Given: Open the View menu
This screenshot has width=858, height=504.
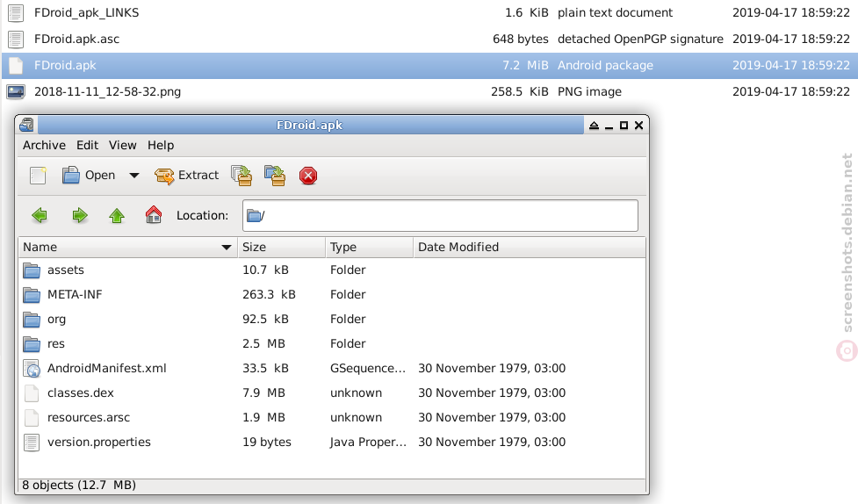Looking at the screenshot, I should [x=123, y=145].
